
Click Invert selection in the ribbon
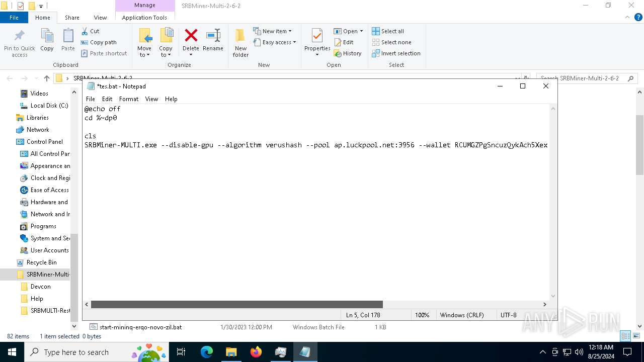pos(396,53)
